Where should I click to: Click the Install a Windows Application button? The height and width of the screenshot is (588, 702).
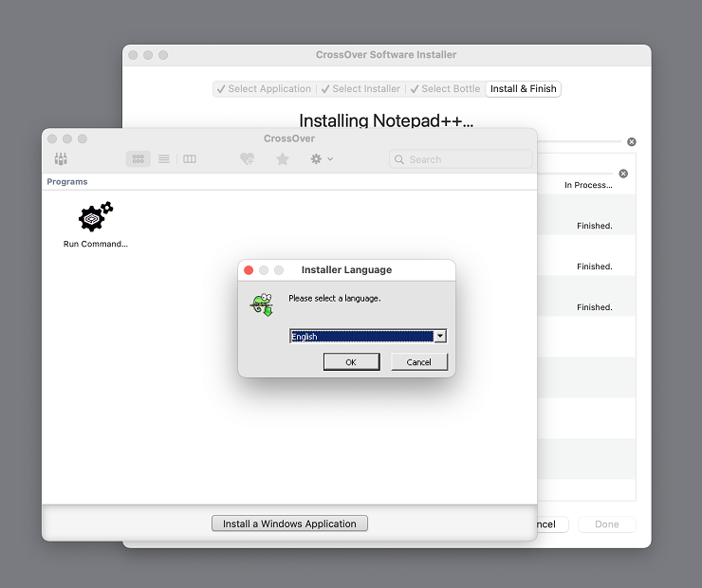pyautogui.click(x=289, y=524)
